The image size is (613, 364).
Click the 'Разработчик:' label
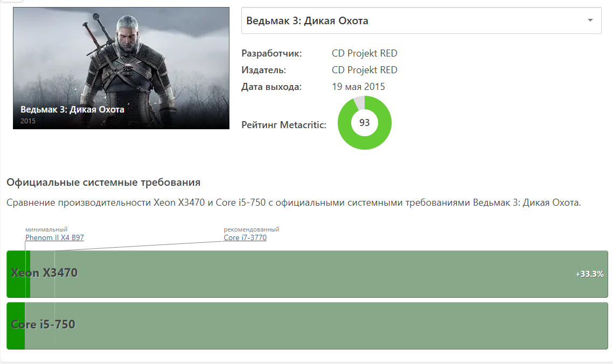click(271, 53)
